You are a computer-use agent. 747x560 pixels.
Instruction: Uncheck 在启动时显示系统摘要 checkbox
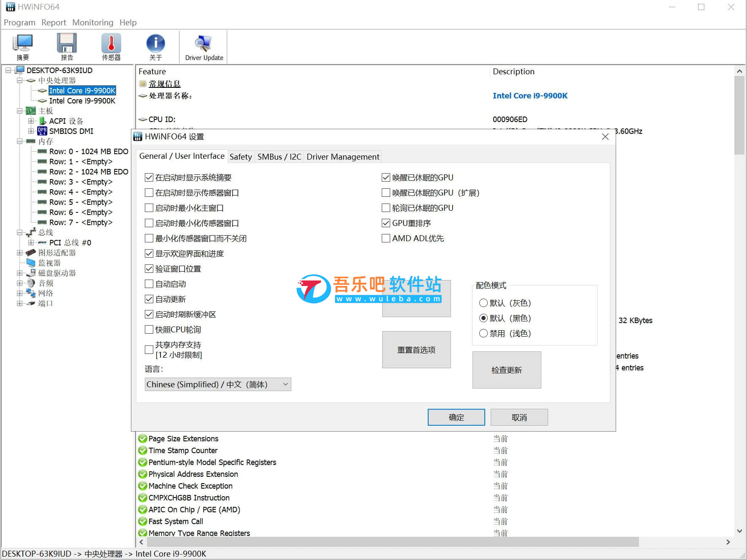click(149, 177)
